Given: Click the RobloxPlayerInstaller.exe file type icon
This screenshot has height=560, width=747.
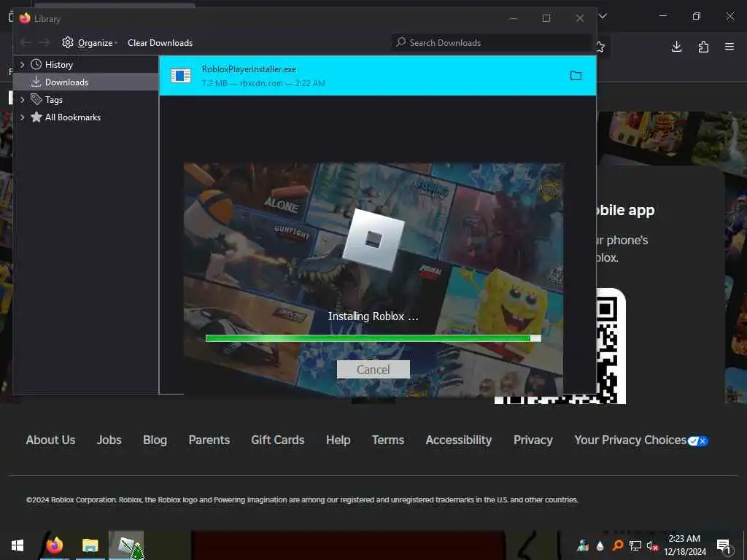Looking at the screenshot, I should point(181,76).
